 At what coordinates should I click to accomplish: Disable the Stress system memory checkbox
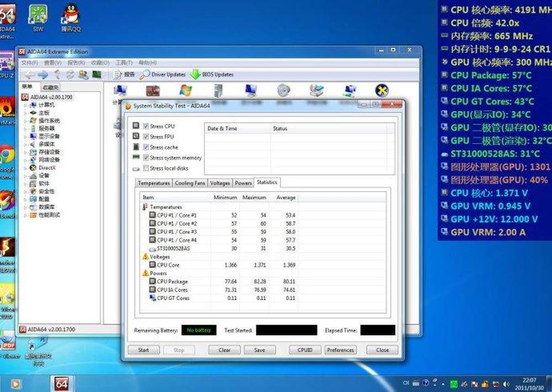(x=146, y=158)
